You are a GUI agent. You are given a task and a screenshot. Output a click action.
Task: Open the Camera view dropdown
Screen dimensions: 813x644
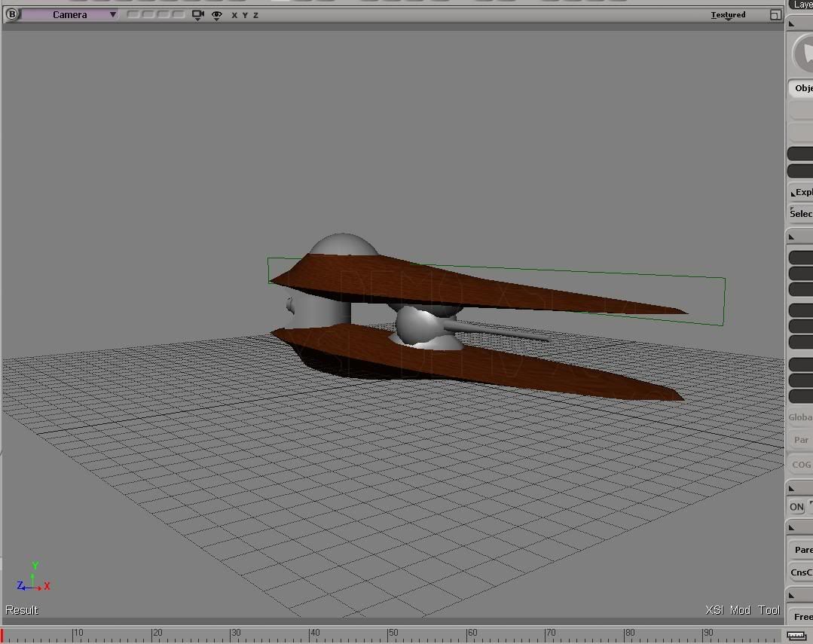(x=69, y=14)
